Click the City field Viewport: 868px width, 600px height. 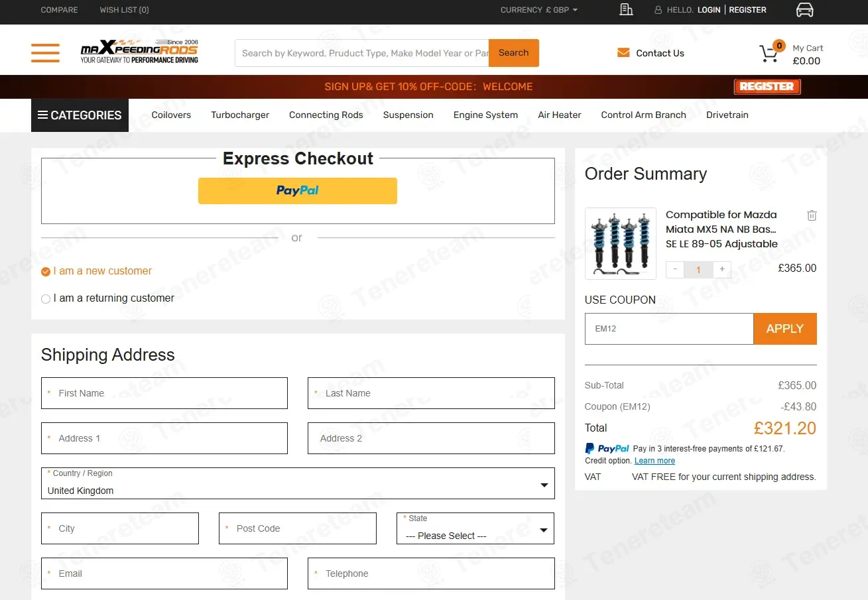(120, 528)
